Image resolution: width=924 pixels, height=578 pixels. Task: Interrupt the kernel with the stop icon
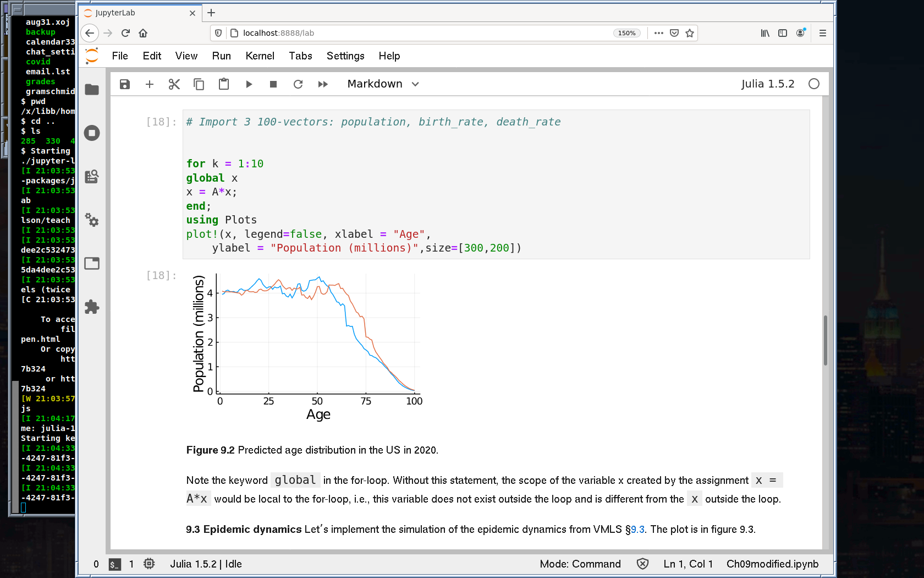tap(273, 84)
